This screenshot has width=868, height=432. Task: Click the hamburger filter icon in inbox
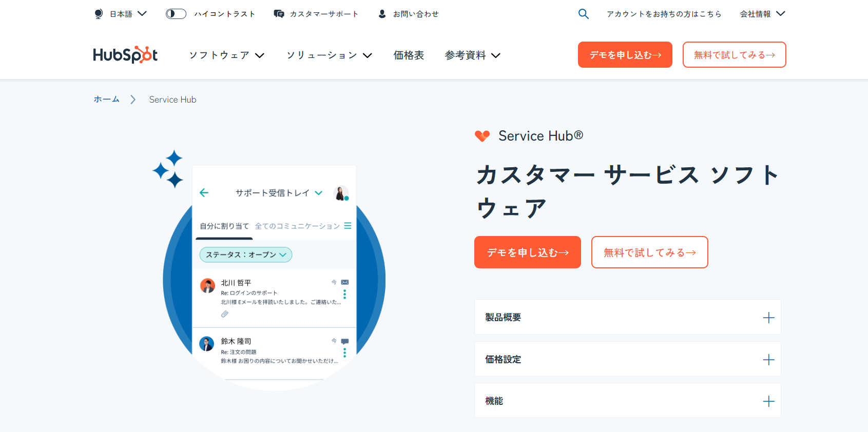[348, 226]
